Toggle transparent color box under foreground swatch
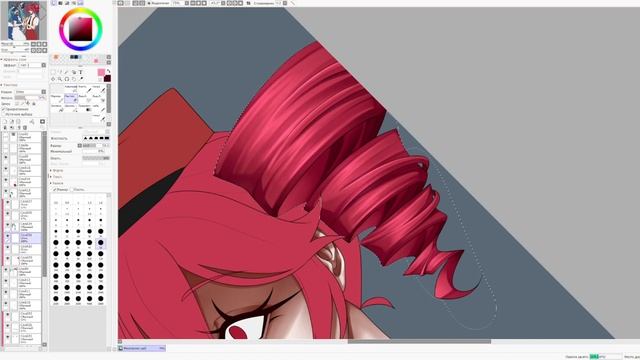 pyautogui.click(x=100, y=80)
